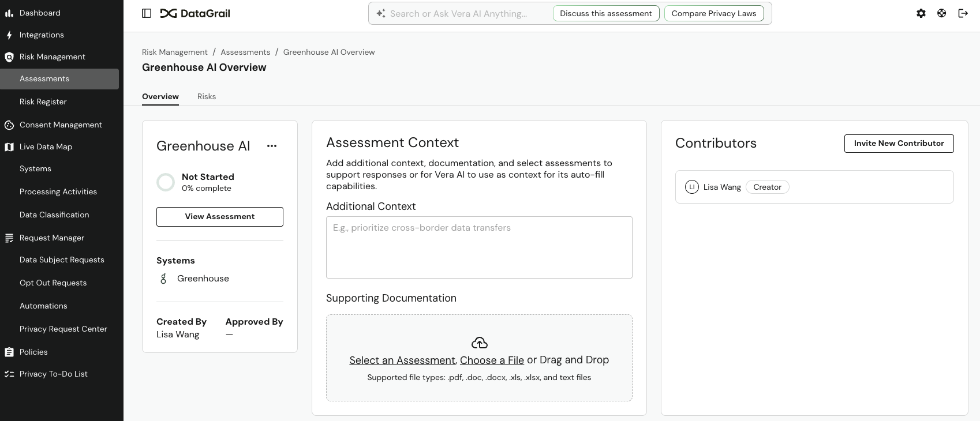The height and width of the screenshot is (421, 980).
Task: Click the Risk Management shield icon
Action: pyautogui.click(x=9, y=57)
